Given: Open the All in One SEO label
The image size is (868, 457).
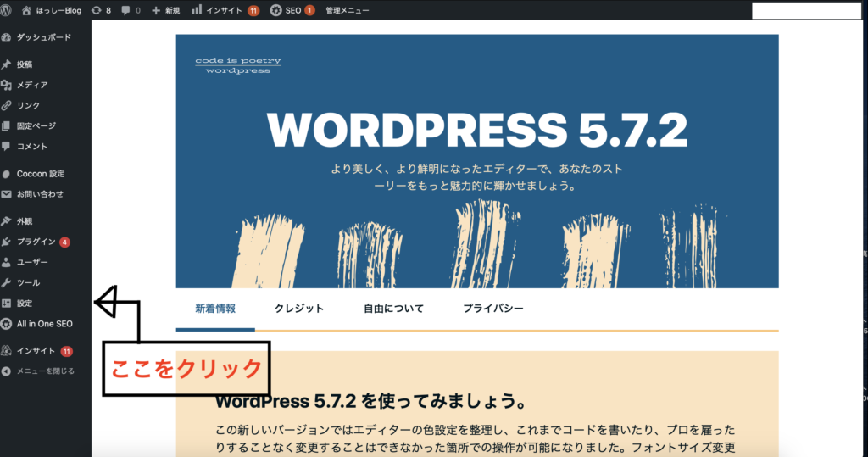Looking at the screenshot, I should 44,324.
